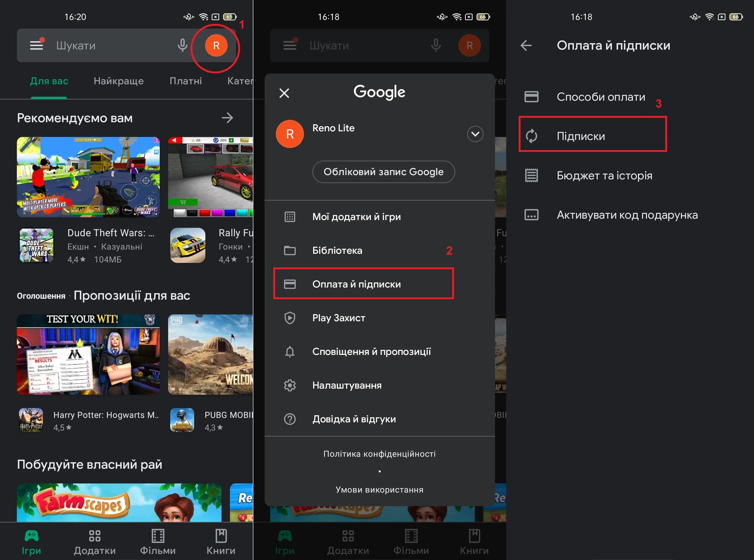The height and width of the screenshot is (560, 754).
Task: Close the Google account panel with X
Action: [x=284, y=93]
